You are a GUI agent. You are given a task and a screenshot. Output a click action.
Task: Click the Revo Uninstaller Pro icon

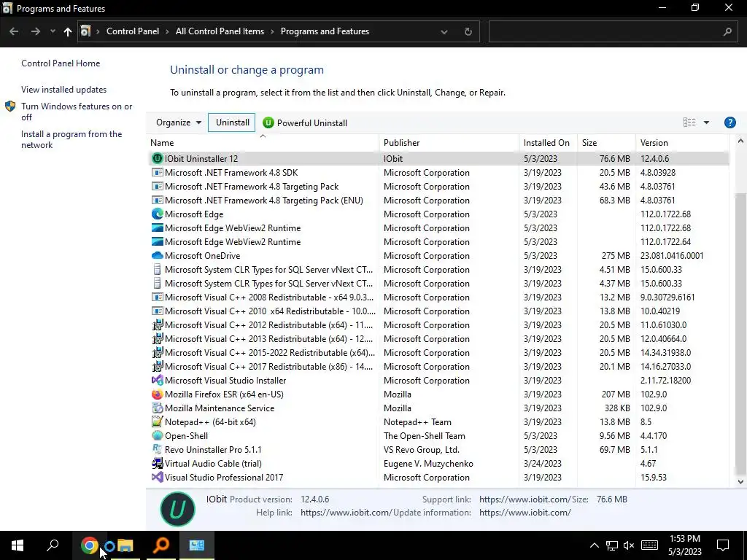[158, 449]
